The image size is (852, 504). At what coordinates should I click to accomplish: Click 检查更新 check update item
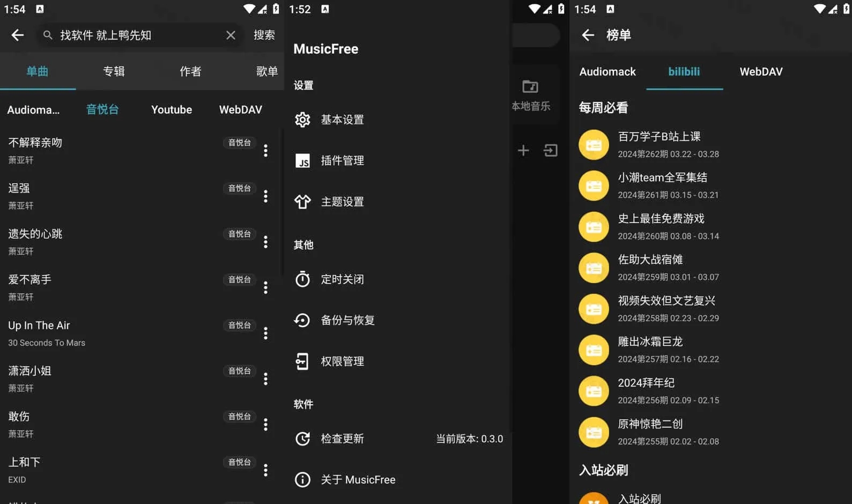coord(342,439)
